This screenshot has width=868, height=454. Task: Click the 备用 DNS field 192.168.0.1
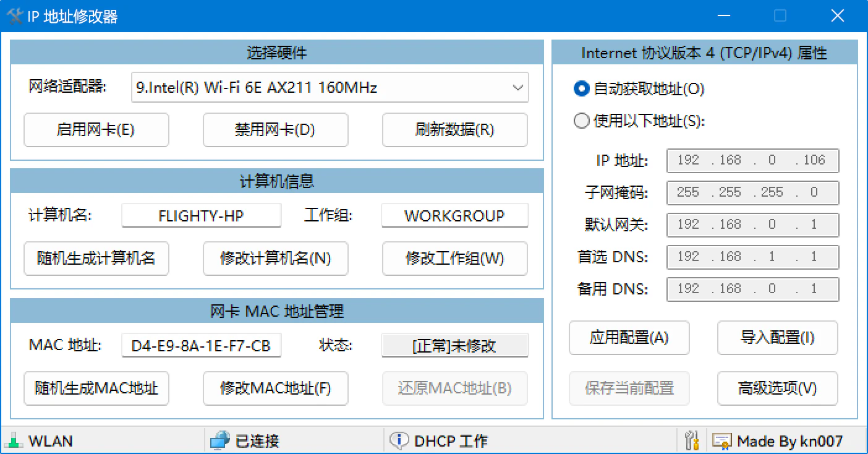tap(753, 289)
